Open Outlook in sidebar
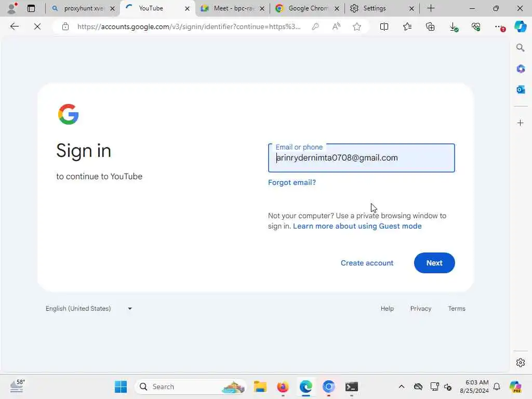This screenshot has height=399, width=532. point(521,89)
